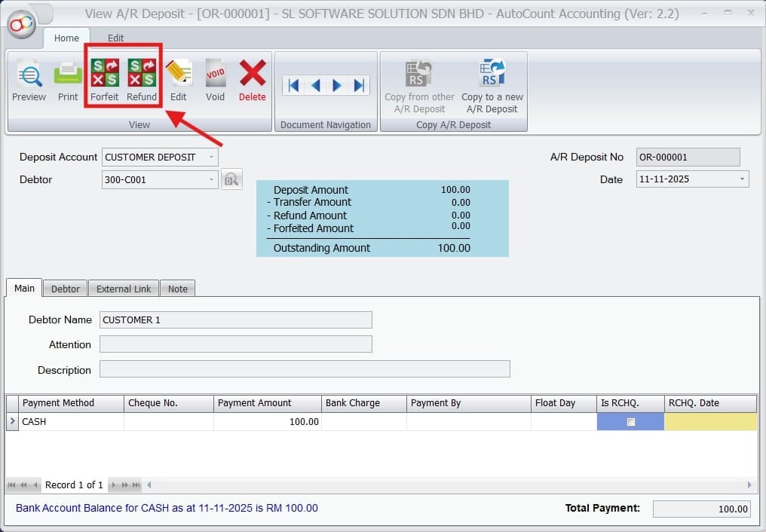Open the Debtor code dropdown
Screen dimensions: 766x532
coord(211,179)
